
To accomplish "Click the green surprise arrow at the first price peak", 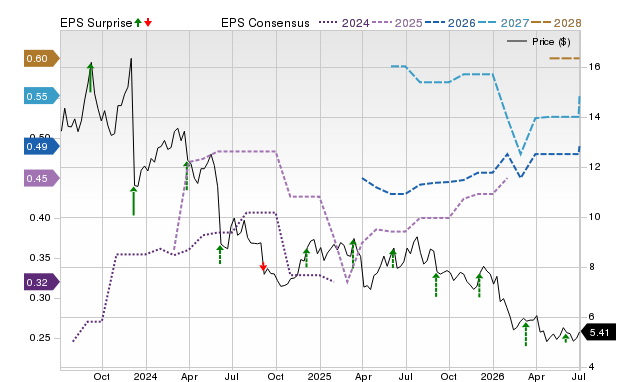I will pos(91,77).
